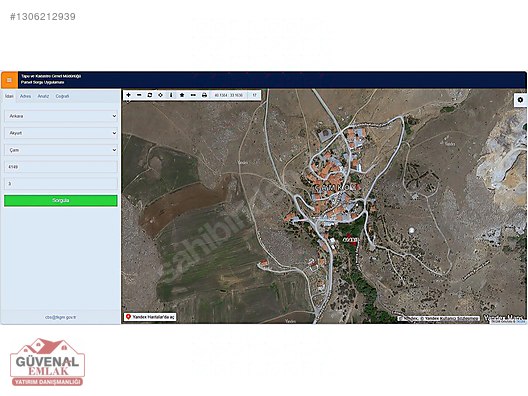Viewport: 528px width, 396px height.
Task: Switch to the Adres tab
Action: 25,96
